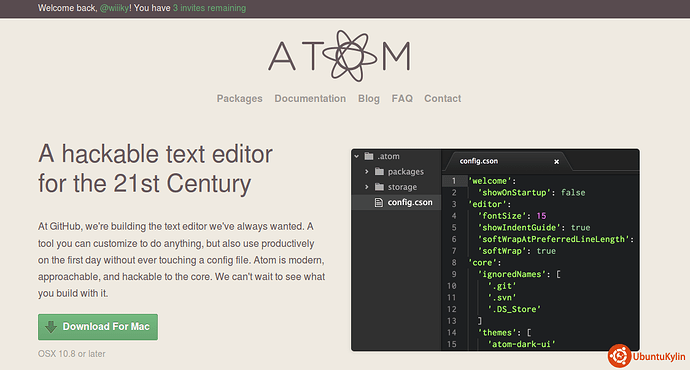The height and width of the screenshot is (370, 690).
Task: Click the packages folder icon
Action: (379, 172)
